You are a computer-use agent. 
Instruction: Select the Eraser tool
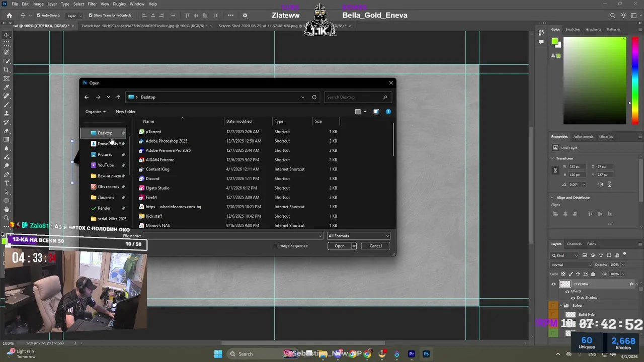coord(7,131)
